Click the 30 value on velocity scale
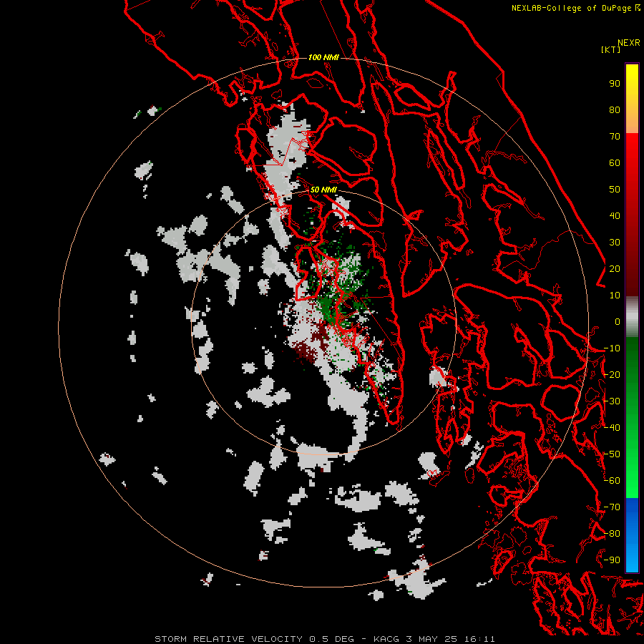644x644 pixels. [615, 243]
